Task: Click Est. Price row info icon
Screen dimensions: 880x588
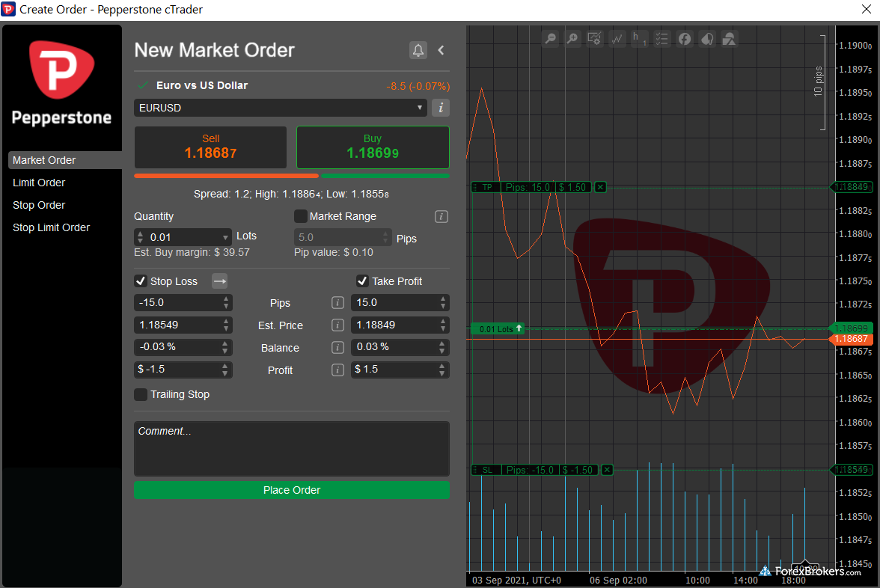Action: tap(337, 325)
